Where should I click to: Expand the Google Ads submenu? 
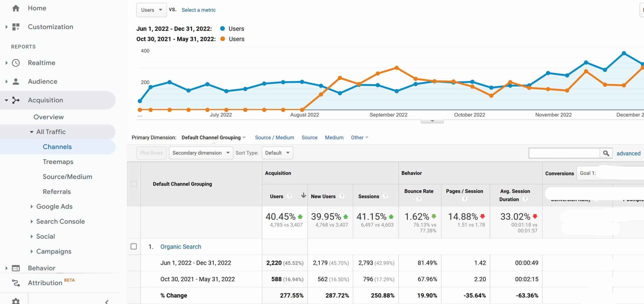[x=32, y=207]
